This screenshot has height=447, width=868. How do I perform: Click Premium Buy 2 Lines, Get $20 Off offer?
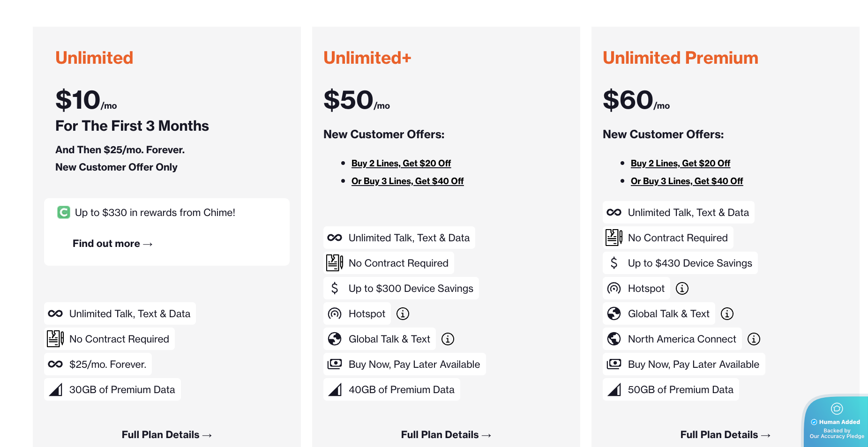point(681,163)
